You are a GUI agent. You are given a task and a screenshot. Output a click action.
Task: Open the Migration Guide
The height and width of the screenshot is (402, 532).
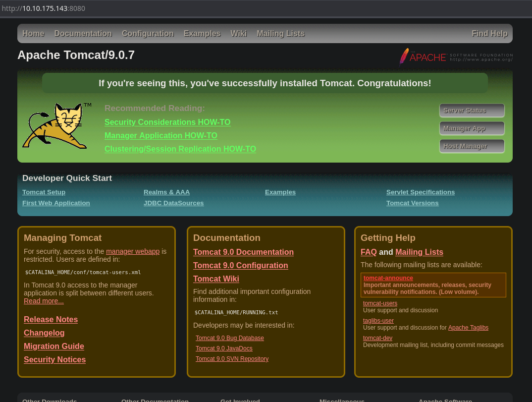54,346
